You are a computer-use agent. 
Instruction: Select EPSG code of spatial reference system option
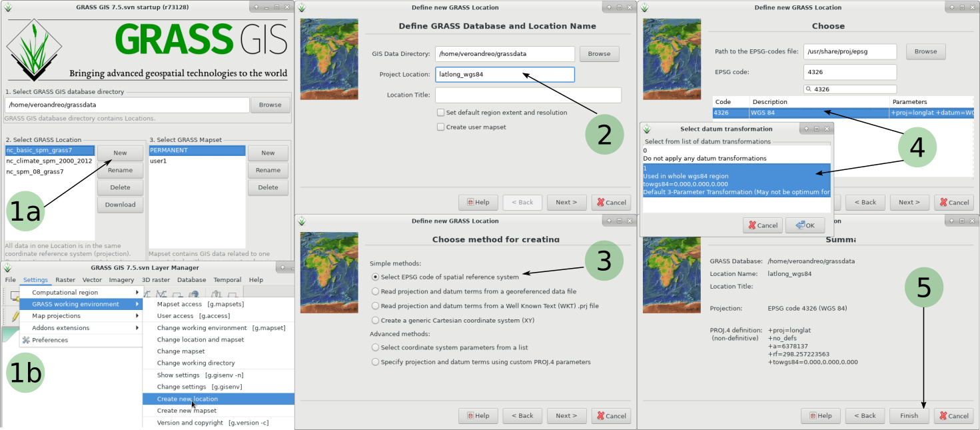point(376,277)
